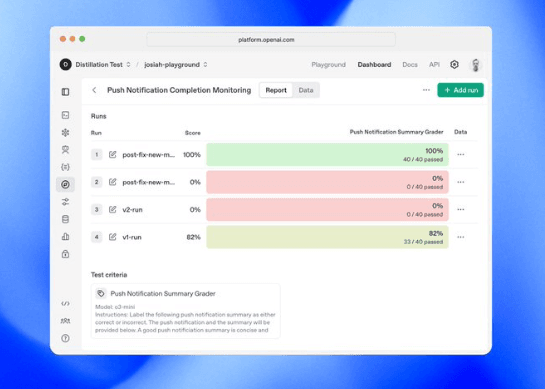Screen dimensions: 545x389
Task: Click the 0% result bar for v2-run
Action: pos(327,209)
